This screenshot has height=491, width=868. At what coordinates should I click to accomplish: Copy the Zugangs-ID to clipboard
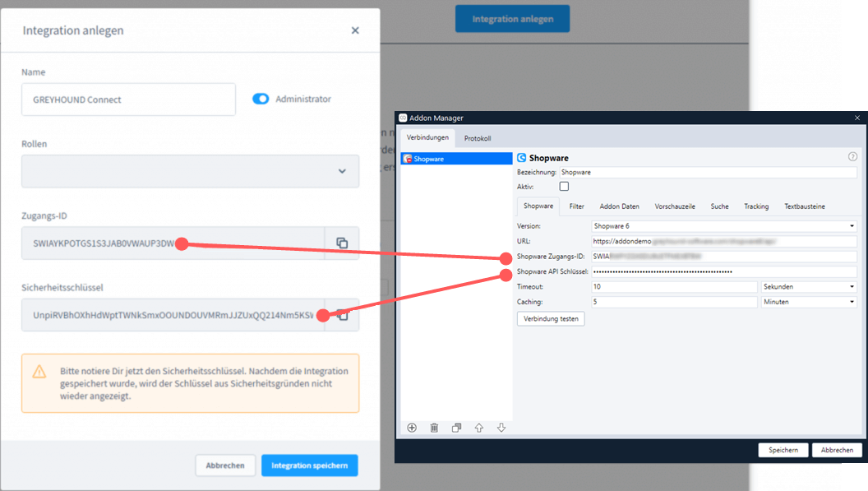(342, 243)
